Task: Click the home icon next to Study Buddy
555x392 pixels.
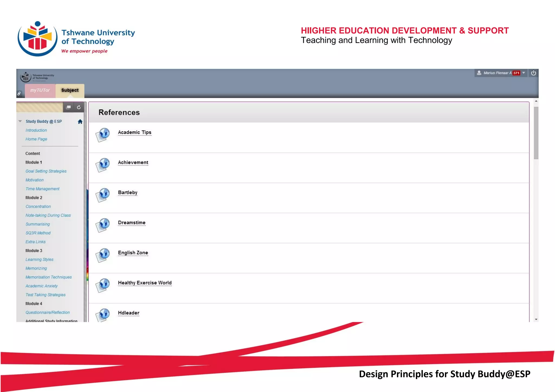Action: point(80,122)
